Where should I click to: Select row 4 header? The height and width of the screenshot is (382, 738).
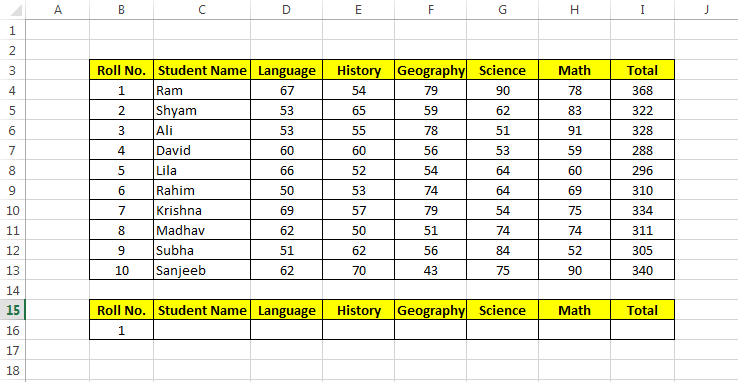coord(13,90)
